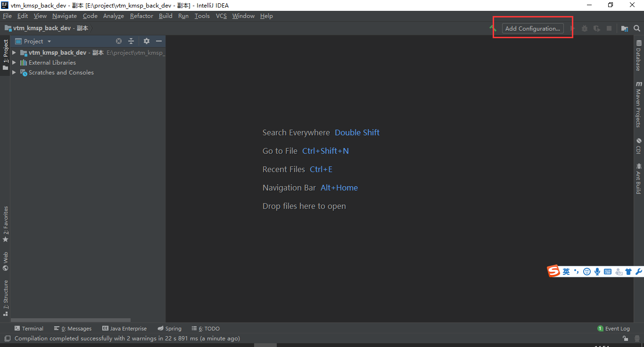
Task: Open the Tools menu
Action: pyautogui.click(x=202, y=16)
